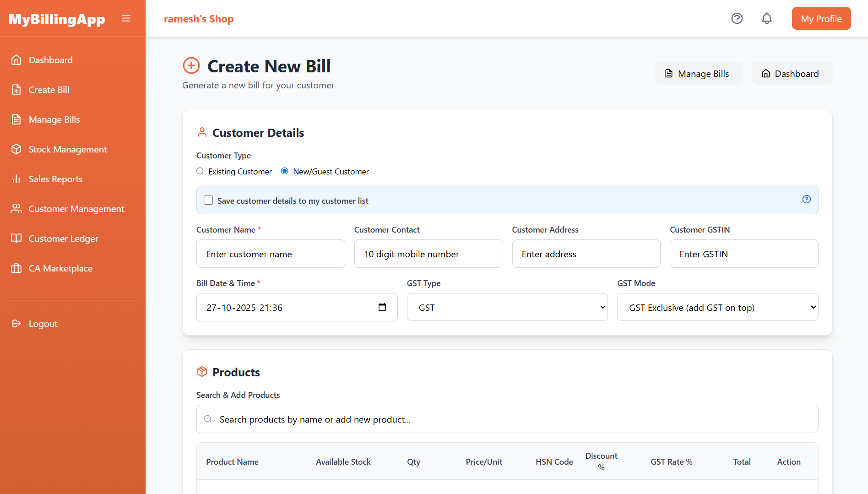The image size is (868, 494).
Task: Open the GST Mode dropdown
Action: tap(717, 307)
